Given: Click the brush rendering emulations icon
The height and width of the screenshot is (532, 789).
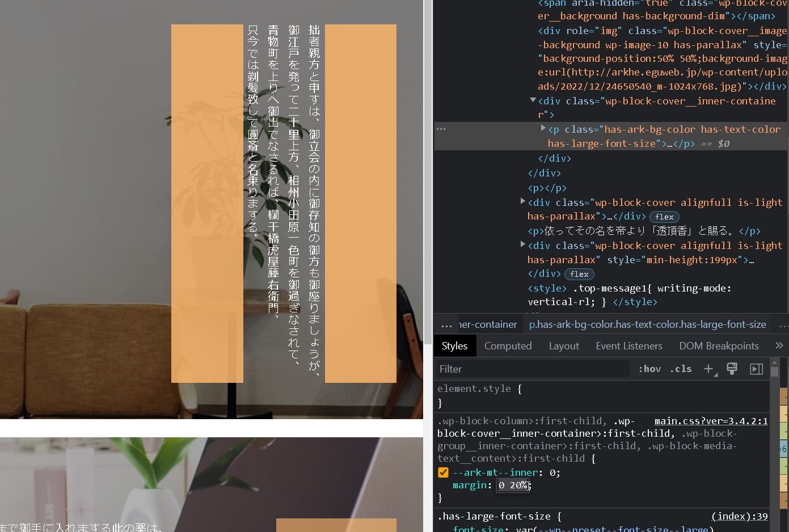Looking at the screenshot, I should [732, 369].
